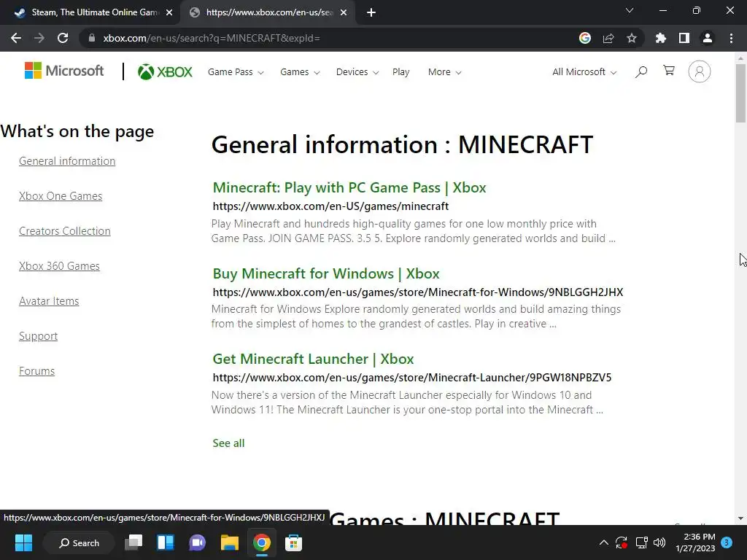Click the sign-in account avatar
This screenshot has width=747, height=560.
pyautogui.click(x=700, y=71)
